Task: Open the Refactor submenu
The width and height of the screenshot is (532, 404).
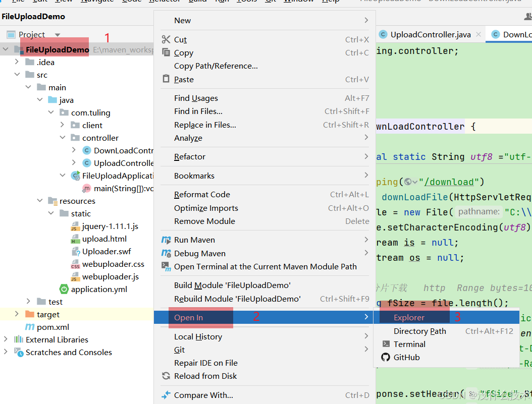Action: [264, 156]
